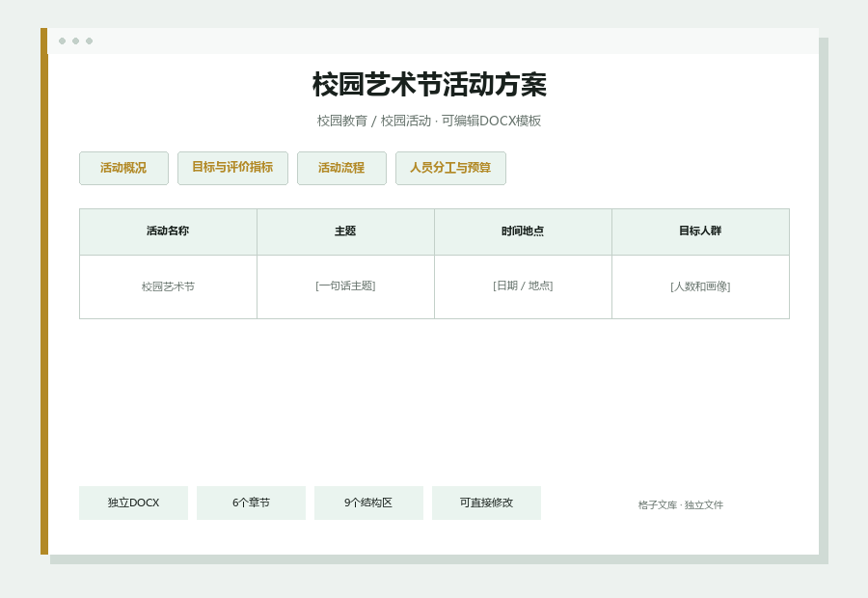This screenshot has width=868, height=598.
Task: Select the 目标人群 column header
Action: 700,231
